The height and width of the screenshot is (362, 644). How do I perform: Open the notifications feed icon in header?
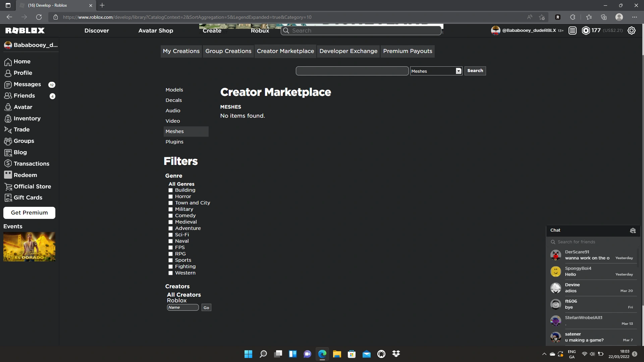(573, 31)
